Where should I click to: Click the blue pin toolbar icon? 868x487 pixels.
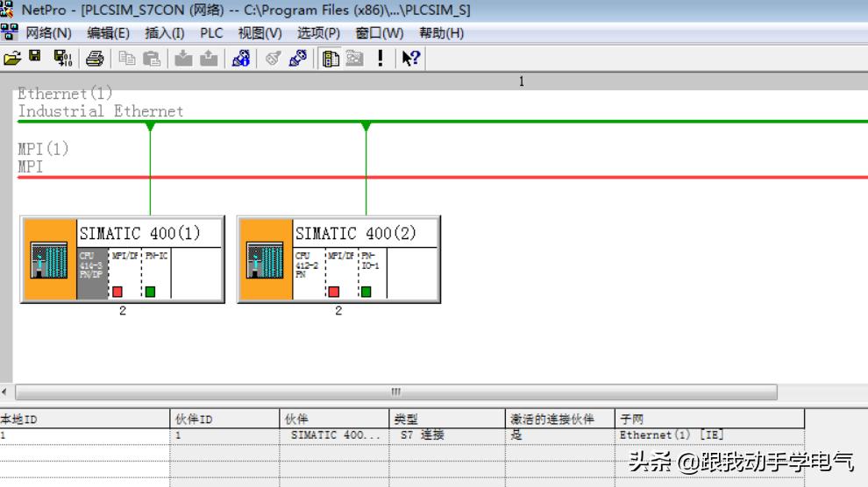click(x=298, y=58)
